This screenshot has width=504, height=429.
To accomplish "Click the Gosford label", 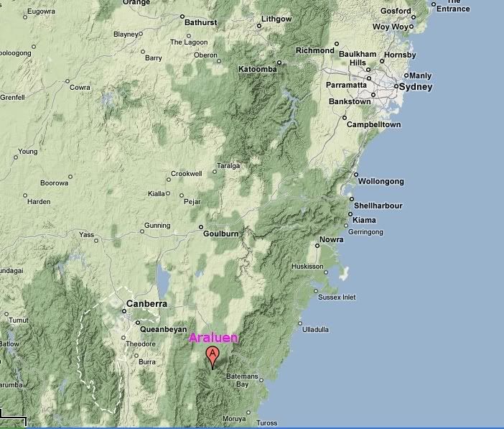I will [396, 11].
